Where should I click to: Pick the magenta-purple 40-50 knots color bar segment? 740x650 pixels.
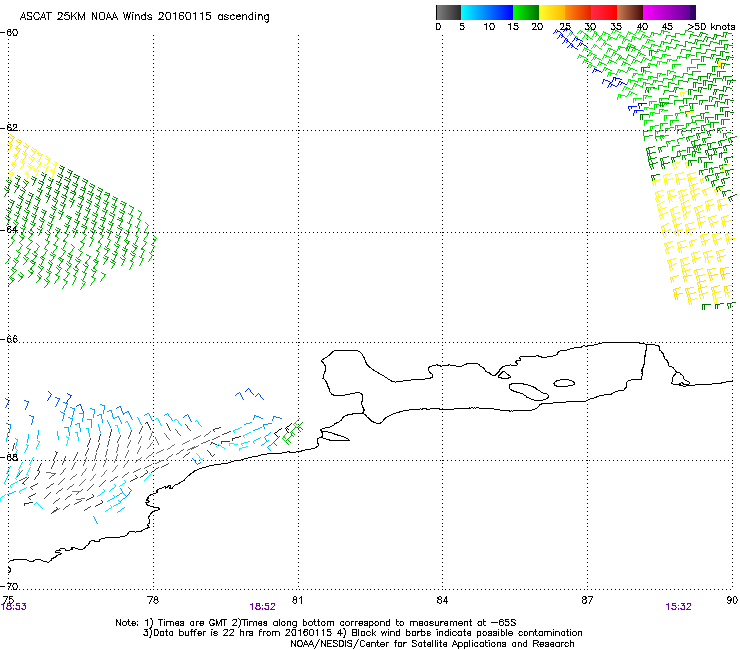(x=669, y=12)
